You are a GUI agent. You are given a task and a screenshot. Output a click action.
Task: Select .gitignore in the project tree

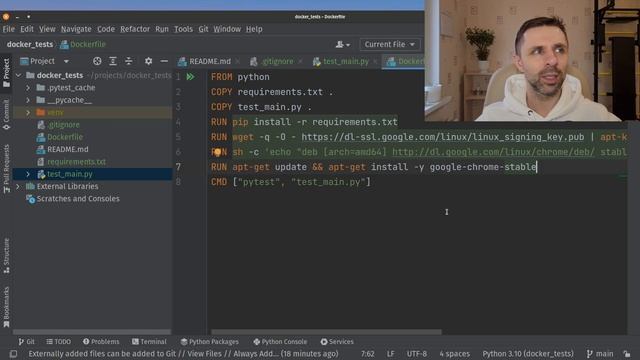click(x=63, y=124)
